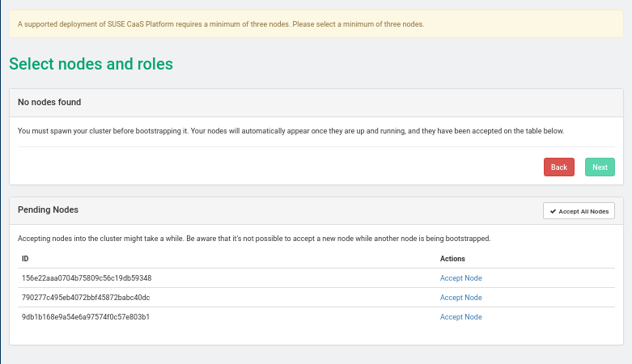This screenshot has height=364, width=632.
Task: Click the Pending Nodes panel heading
Action: (48, 210)
